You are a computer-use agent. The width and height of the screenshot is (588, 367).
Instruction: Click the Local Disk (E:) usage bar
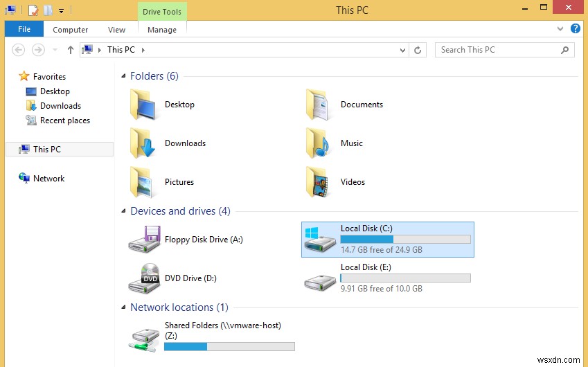coord(405,278)
